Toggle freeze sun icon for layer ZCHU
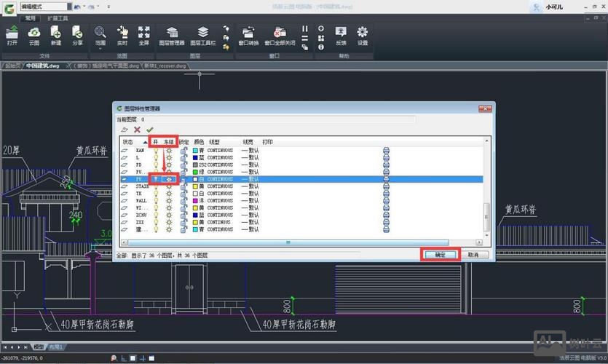 point(169,215)
